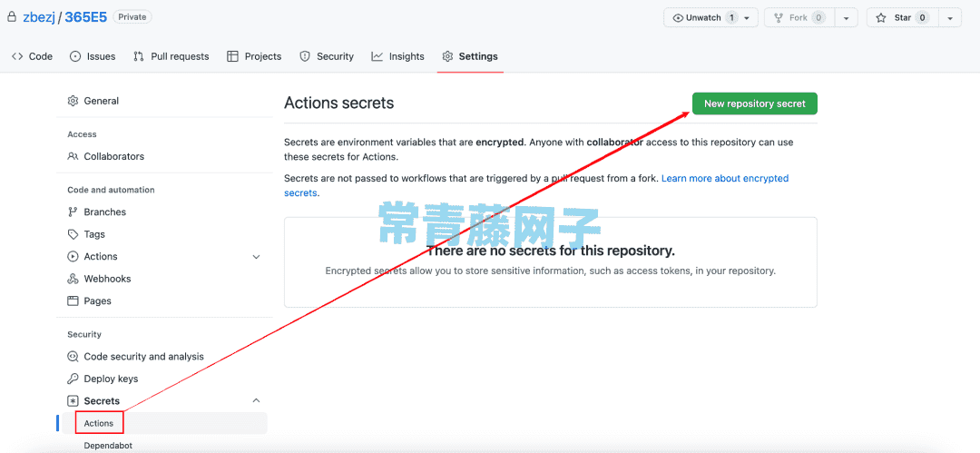Open the Code tab
The width and height of the screenshot is (980, 453).
32,56
